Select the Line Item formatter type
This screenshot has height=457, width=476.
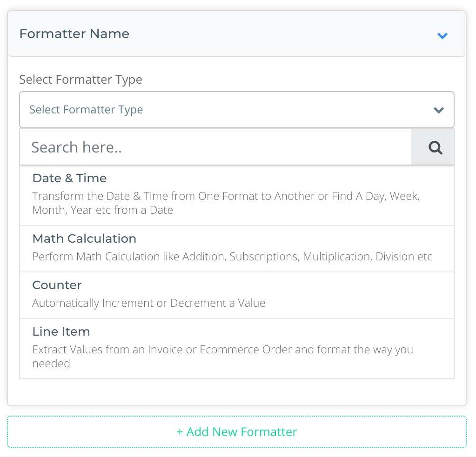(x=236, y=349)
